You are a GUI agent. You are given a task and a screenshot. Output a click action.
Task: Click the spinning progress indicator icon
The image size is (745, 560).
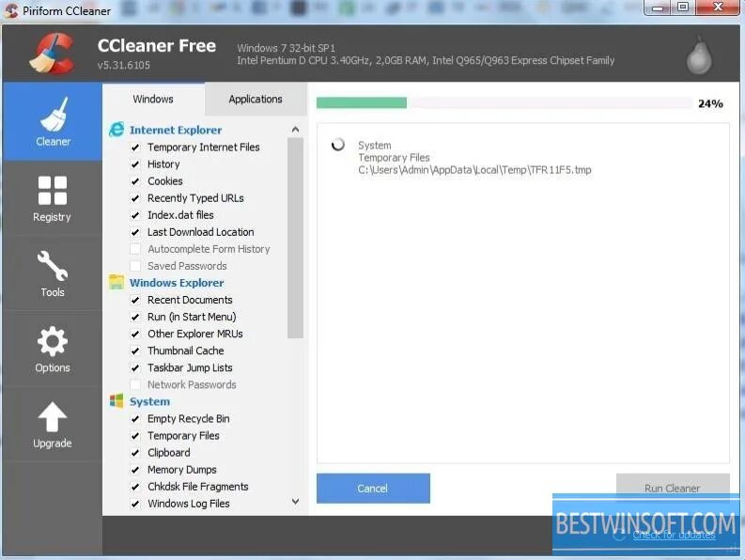tap(338, 144)
